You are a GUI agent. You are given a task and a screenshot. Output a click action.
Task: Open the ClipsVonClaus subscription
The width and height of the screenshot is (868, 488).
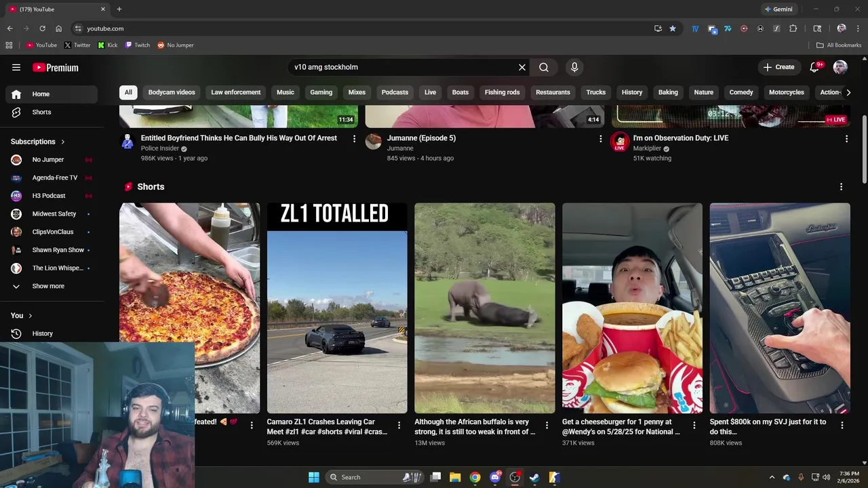(x=52, y=232)
